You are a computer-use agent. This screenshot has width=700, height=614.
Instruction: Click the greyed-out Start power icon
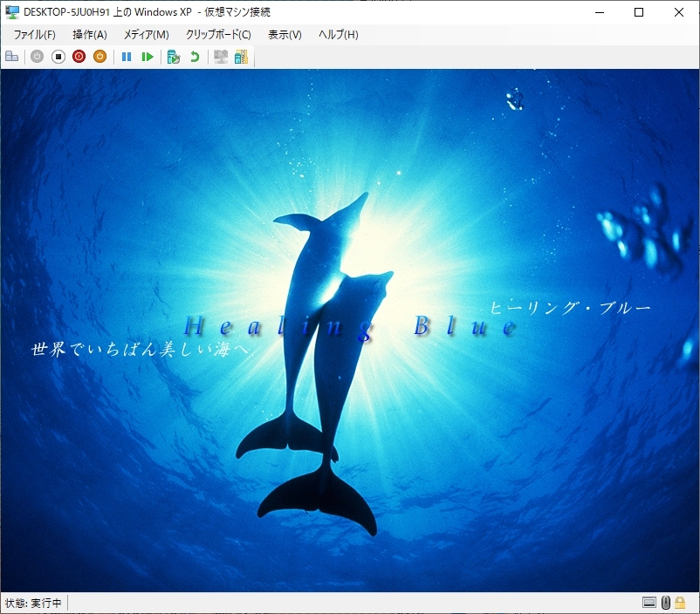coord(37,57)
